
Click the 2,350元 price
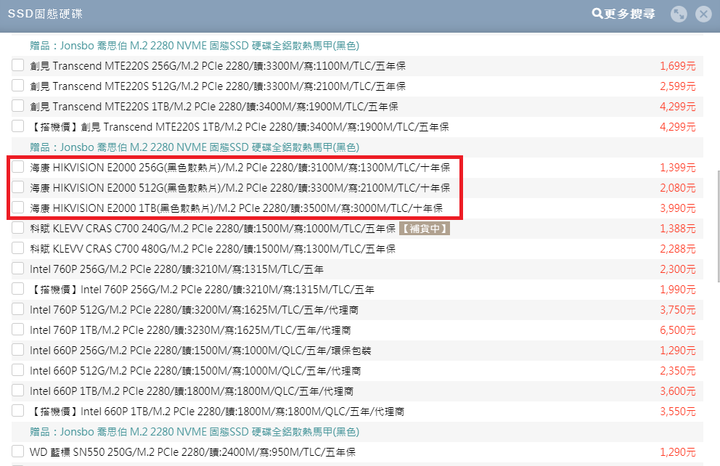tap(678, 371)
